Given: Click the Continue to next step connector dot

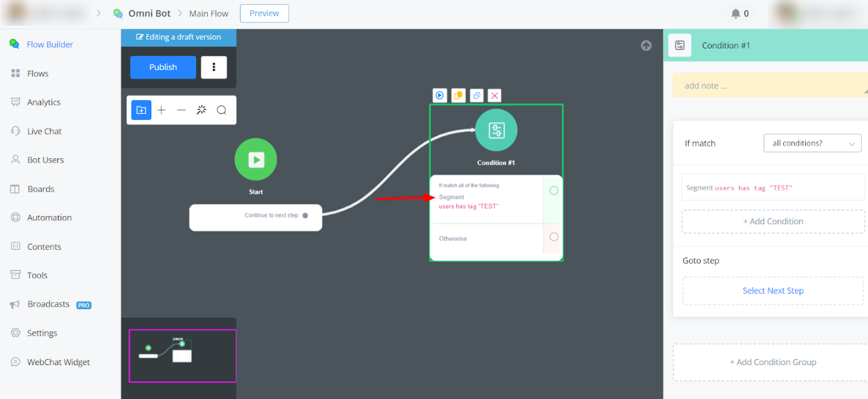Looking at the screenshot, I should tap(305, 216).
